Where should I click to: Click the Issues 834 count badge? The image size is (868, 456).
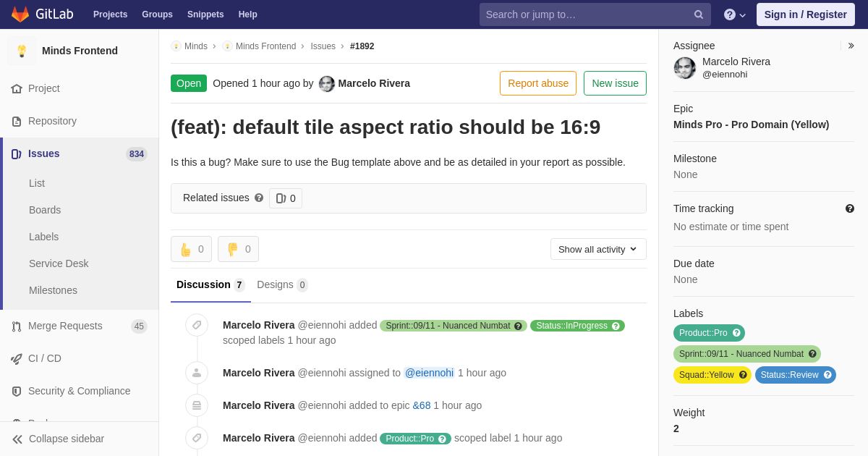click(136, 154)
